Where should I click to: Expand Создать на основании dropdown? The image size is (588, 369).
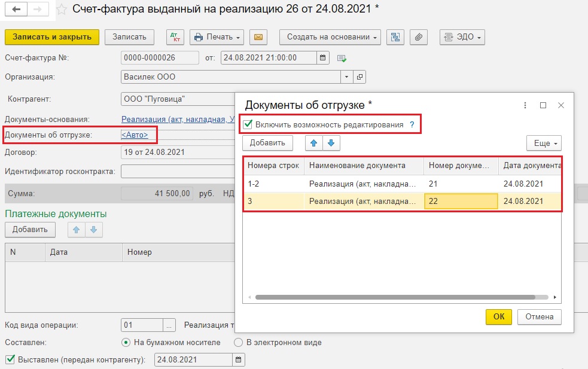pyautogui.click(x=330, y=37)
